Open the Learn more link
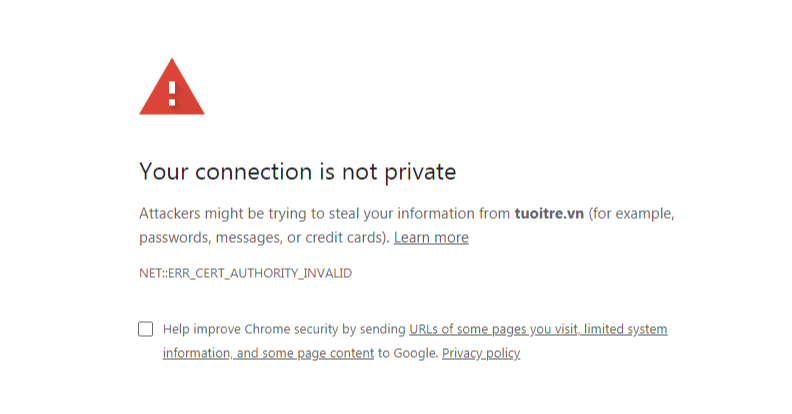 pyautogui.click(x=431, y=238)
